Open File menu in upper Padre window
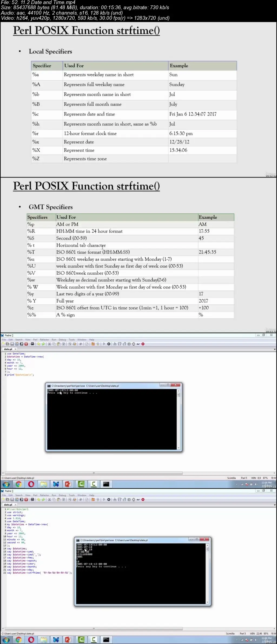Image resolution: width=277 pixels, height=644 pixels. [4, 340]
